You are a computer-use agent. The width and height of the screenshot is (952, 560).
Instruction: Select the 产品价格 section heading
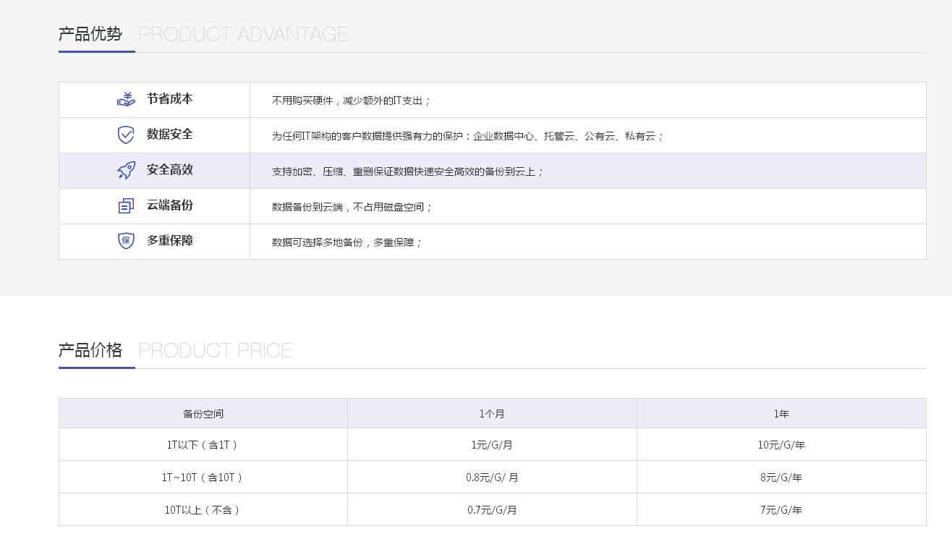(90, 350)
